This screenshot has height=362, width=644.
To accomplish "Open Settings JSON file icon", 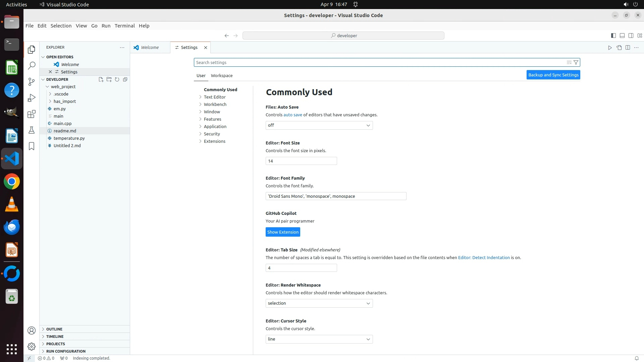I will pos(619,48).
